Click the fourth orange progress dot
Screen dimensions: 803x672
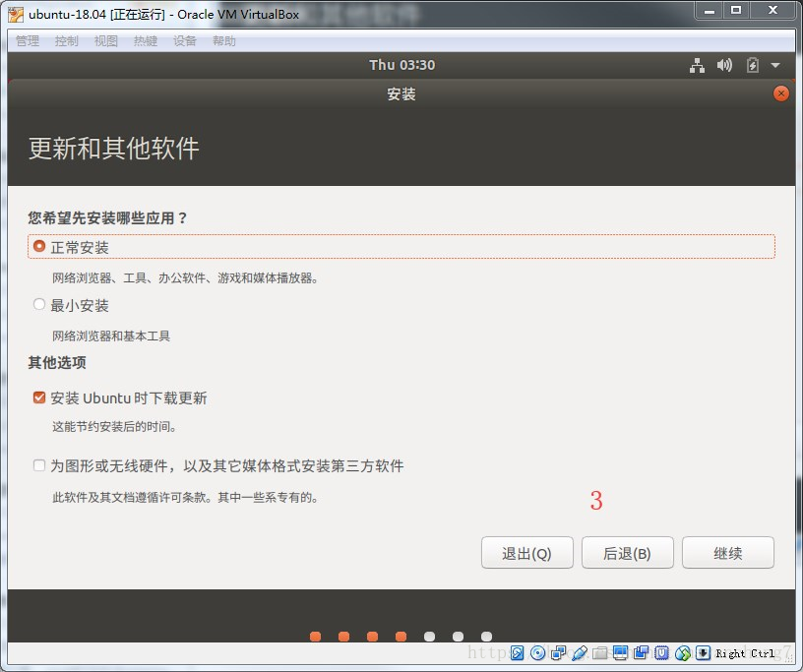(x=401, y=637)
